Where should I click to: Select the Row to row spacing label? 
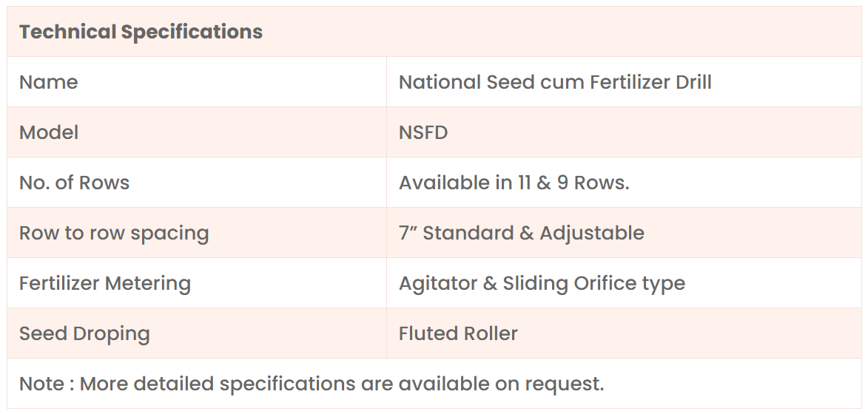pos(114,233)
